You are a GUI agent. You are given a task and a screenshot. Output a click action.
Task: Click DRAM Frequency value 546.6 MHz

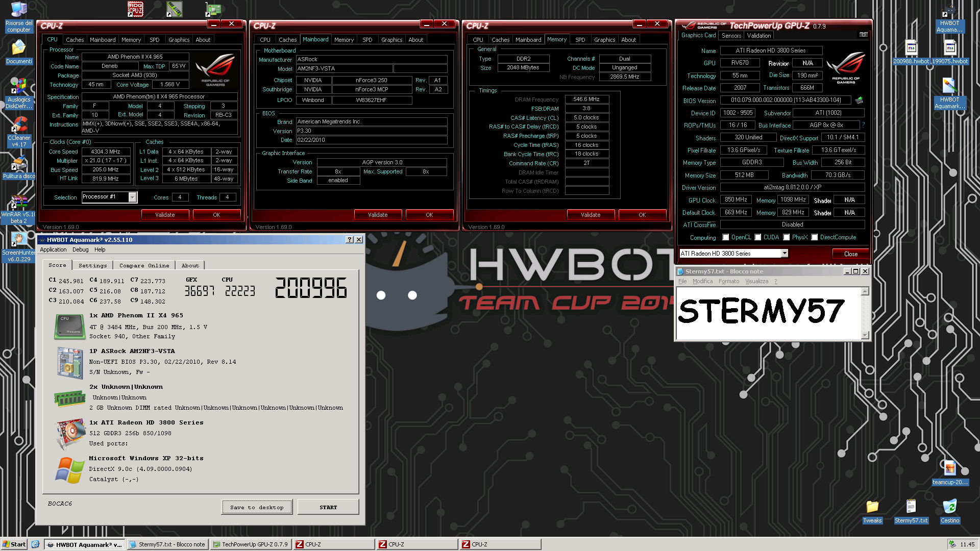[586, 99]
